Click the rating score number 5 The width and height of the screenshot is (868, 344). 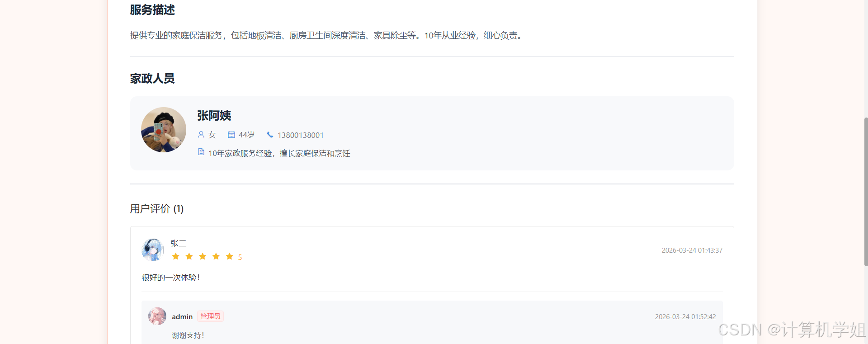coord(240,257)
